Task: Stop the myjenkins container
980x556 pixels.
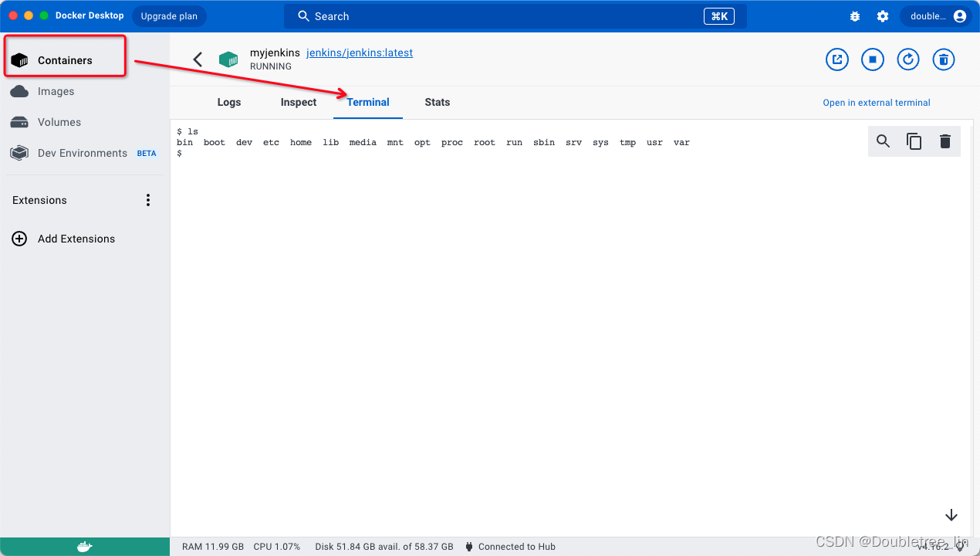Action: (873, 59)
